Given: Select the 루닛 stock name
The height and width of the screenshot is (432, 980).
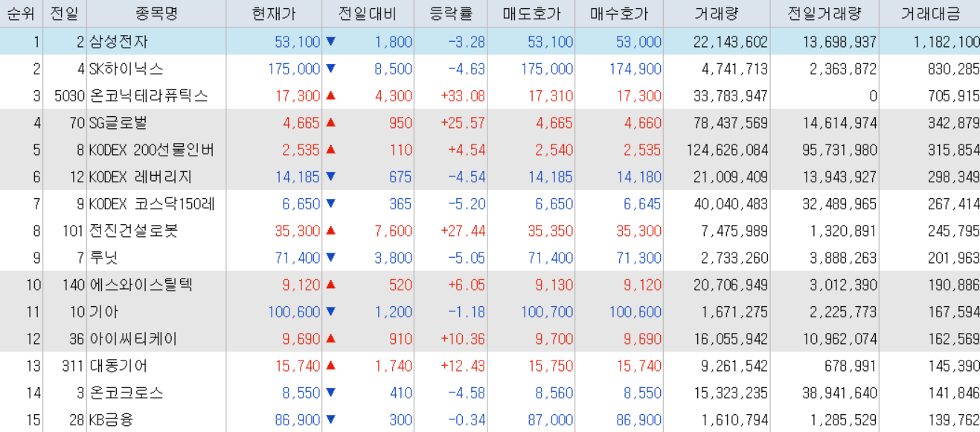Looking at the screenshot, I should (103, 258).
